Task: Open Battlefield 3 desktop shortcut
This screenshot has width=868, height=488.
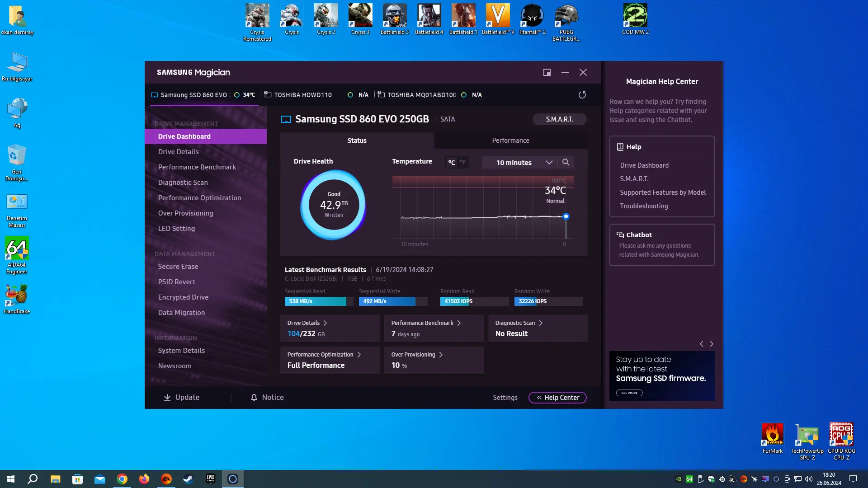Action: coord(395,19)
